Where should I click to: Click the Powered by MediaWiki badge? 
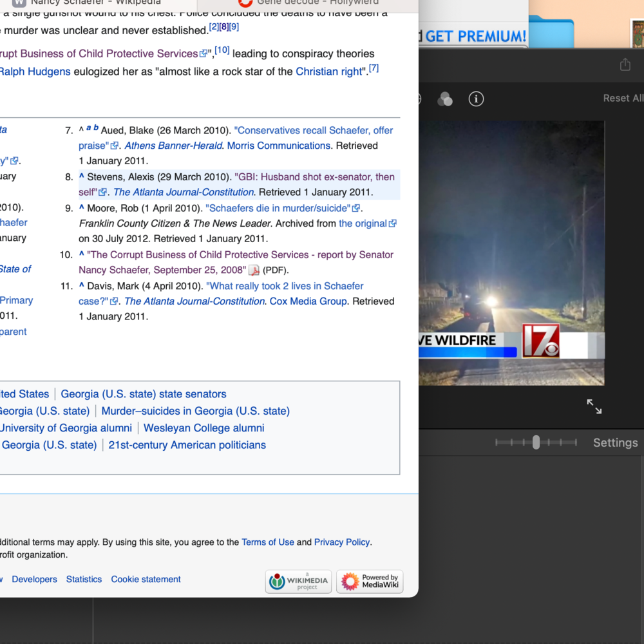point(370,582)
